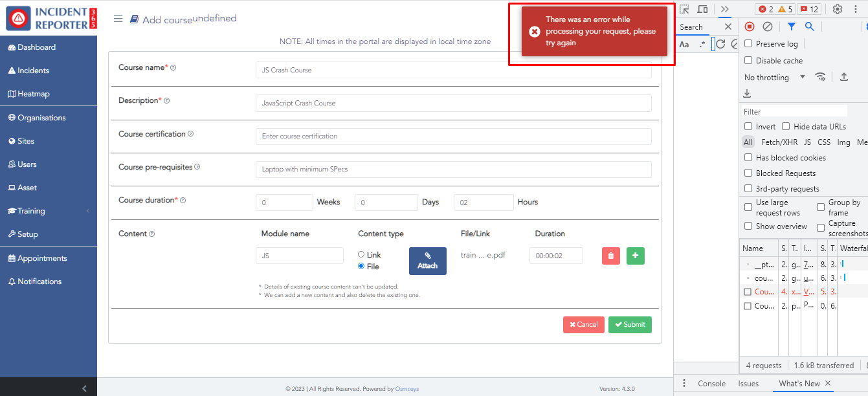
Task: Open the No throttling dropdown
Action: [775, 78]
